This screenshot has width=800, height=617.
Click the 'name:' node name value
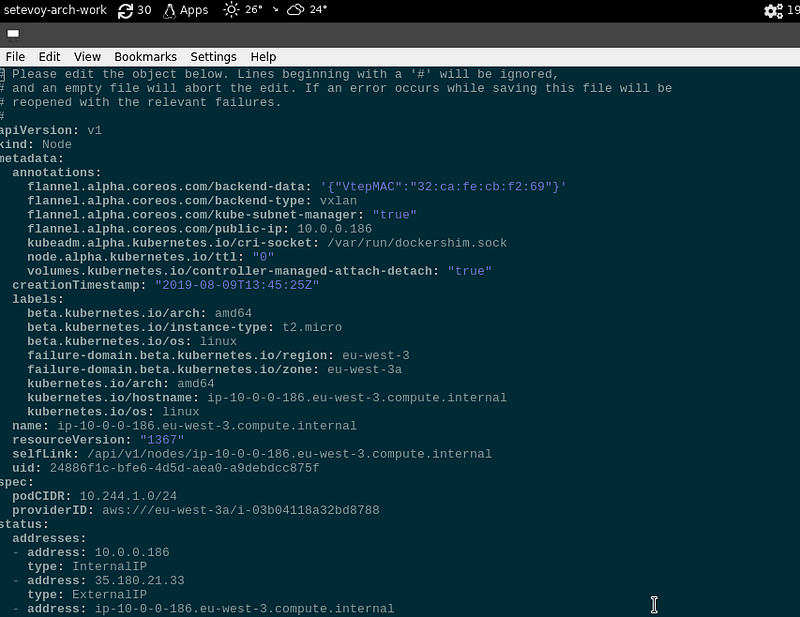point(207,426)
